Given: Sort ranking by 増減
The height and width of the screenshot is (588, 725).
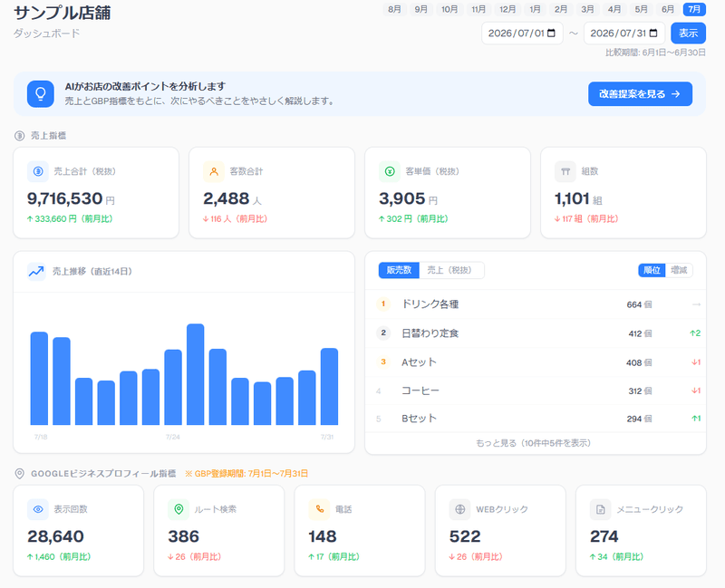Looking at the screenshot, I should 679,270.
